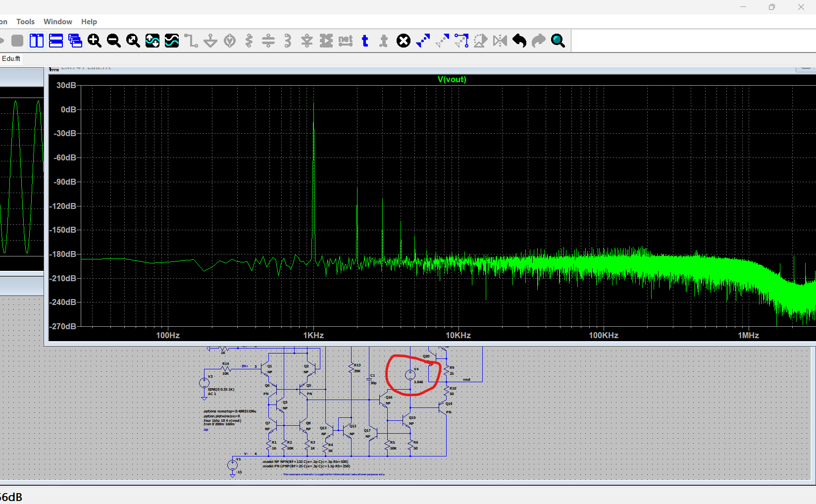This screenshot has width=816, height=504.
Task: Click the Zoom to fit icon
Action: [x=133, y=41]
